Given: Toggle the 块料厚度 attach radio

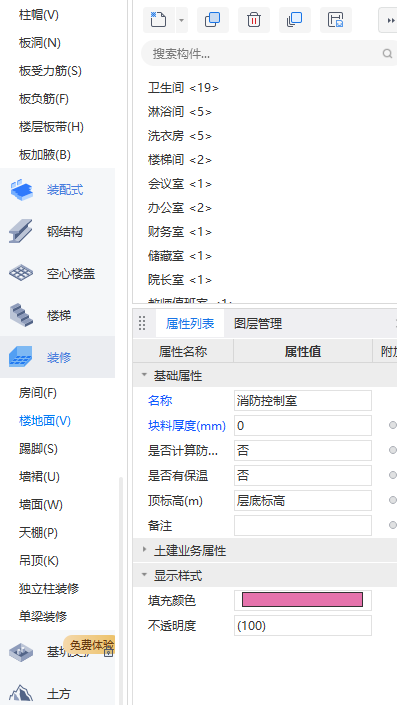Looking at the screenshot, I should [x=393, y=425].
